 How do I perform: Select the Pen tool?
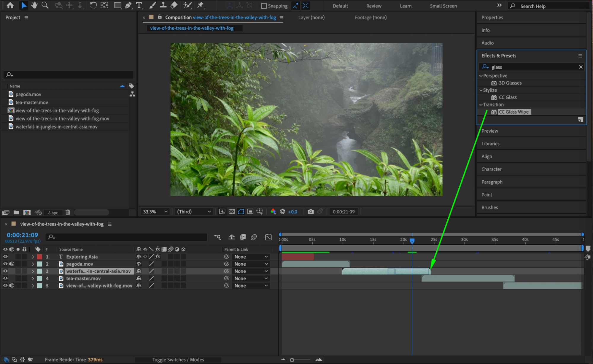[128, 5]
